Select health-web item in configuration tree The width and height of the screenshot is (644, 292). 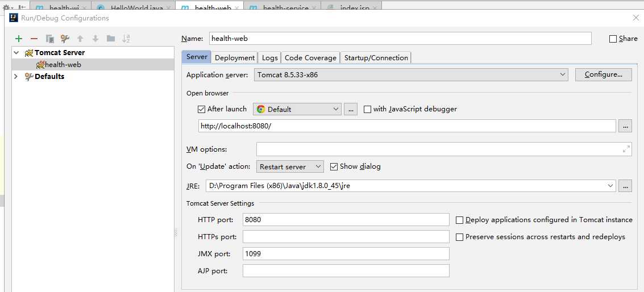93,64
